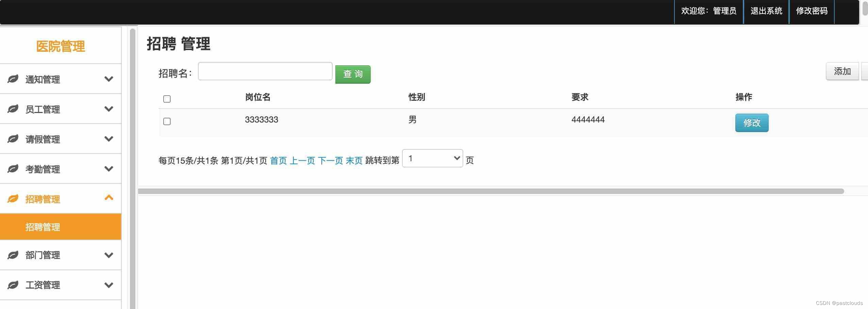Click the sidebar vertical scrollbar
868x309 pixels.
pos(133,168)
